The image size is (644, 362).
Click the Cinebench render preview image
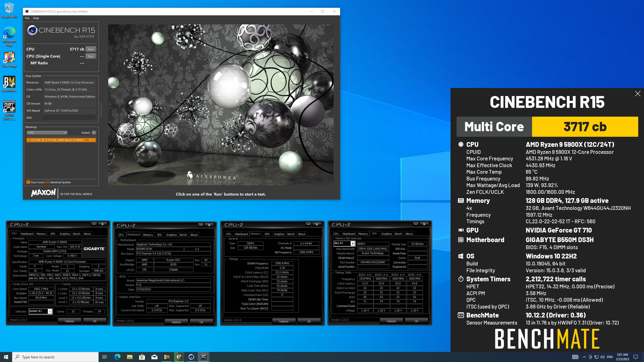pyautogui.click(x=221, y=105)
